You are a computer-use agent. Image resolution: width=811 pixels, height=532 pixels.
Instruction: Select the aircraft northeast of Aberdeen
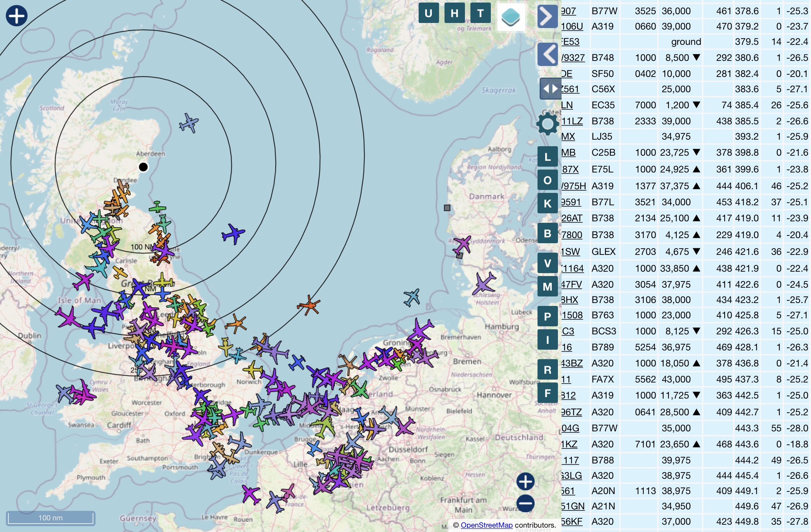click(189, 123)
